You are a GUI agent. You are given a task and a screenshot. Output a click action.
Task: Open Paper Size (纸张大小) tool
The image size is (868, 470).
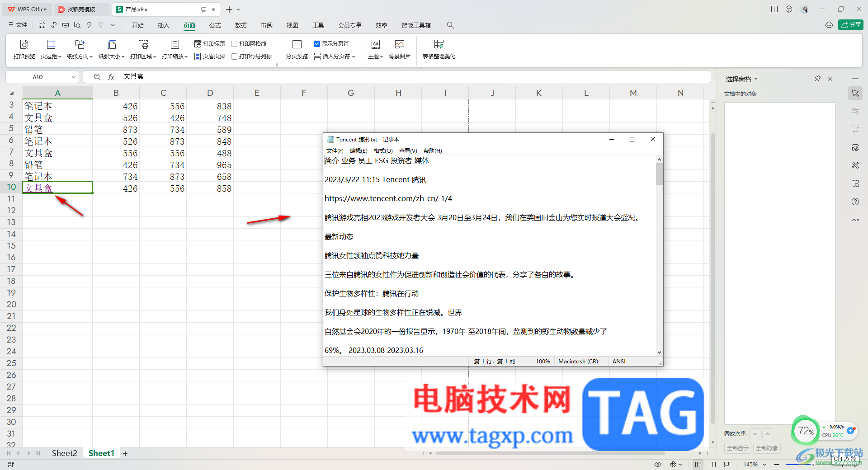111,49
